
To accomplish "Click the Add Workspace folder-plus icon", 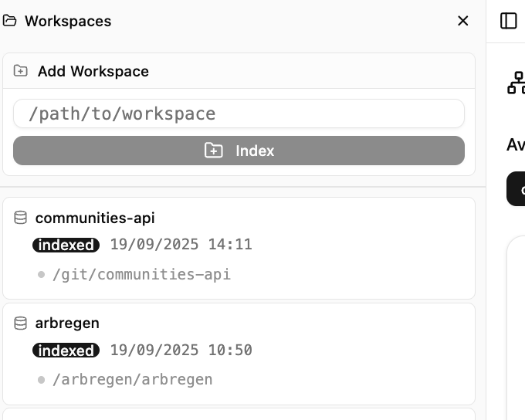I will [x=21, y=71].
